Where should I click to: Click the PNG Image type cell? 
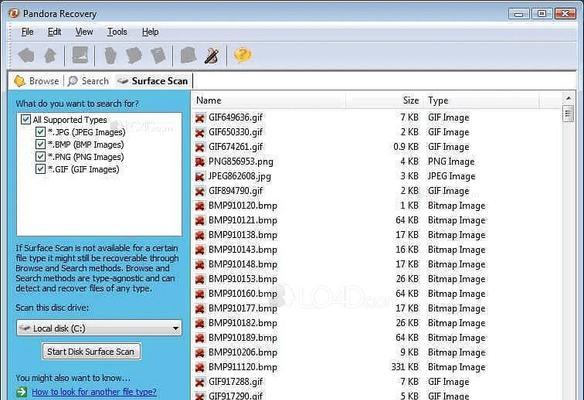pyautogui.click(x=451, y=162)
